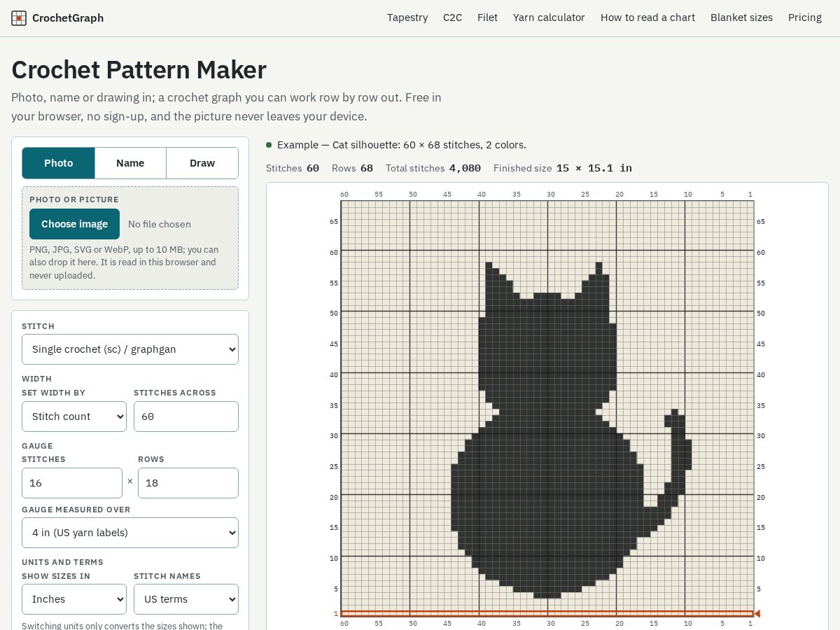840x630 pixels.
Task: Click the orange current-row arrow marker
Action: pyautogui.click(x=757, y=614)
